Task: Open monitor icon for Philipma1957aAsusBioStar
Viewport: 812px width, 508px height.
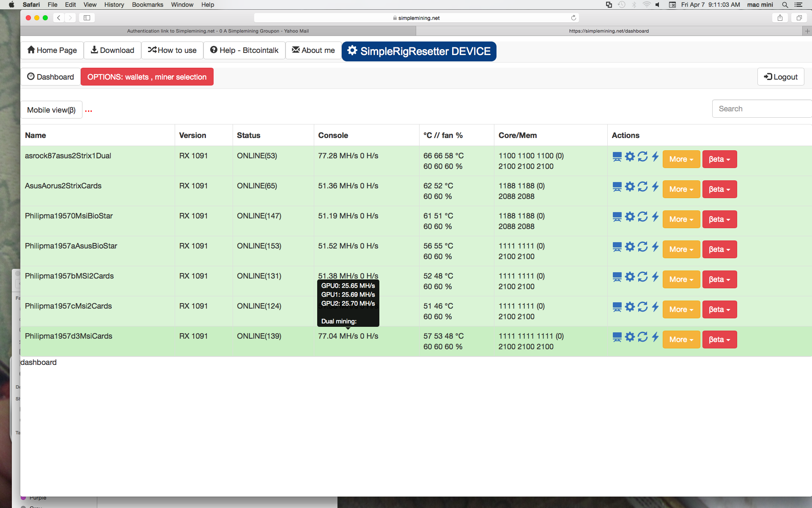Action: pos(617,247)
